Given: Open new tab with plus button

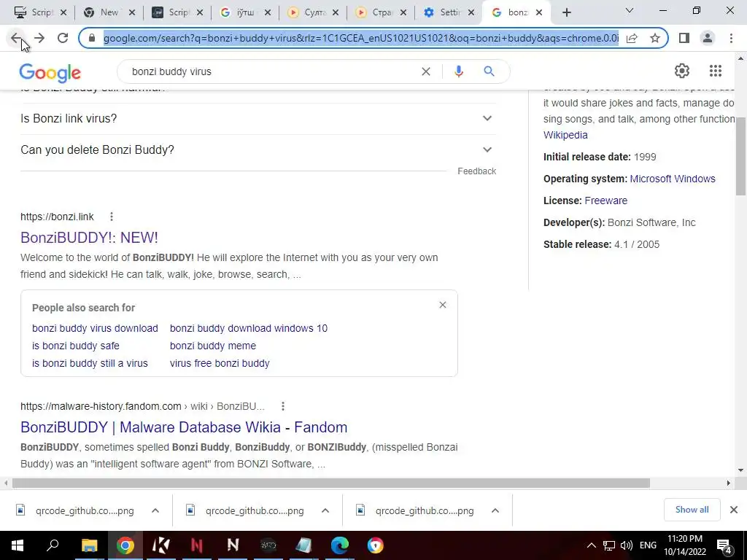Looking at the screenshot, I should [566, 12].
